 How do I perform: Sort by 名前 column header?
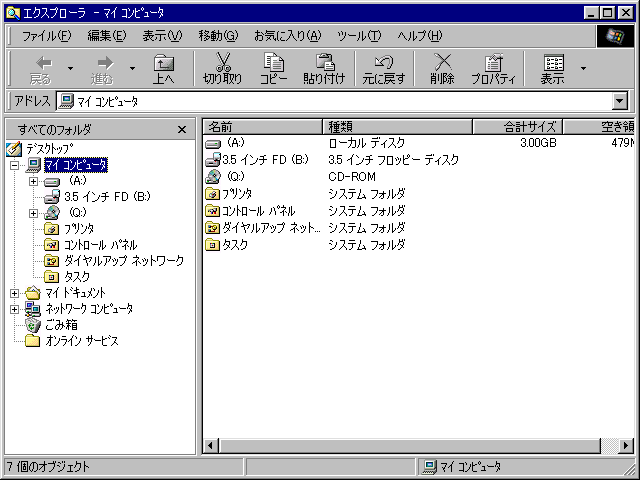coord(263,127)
